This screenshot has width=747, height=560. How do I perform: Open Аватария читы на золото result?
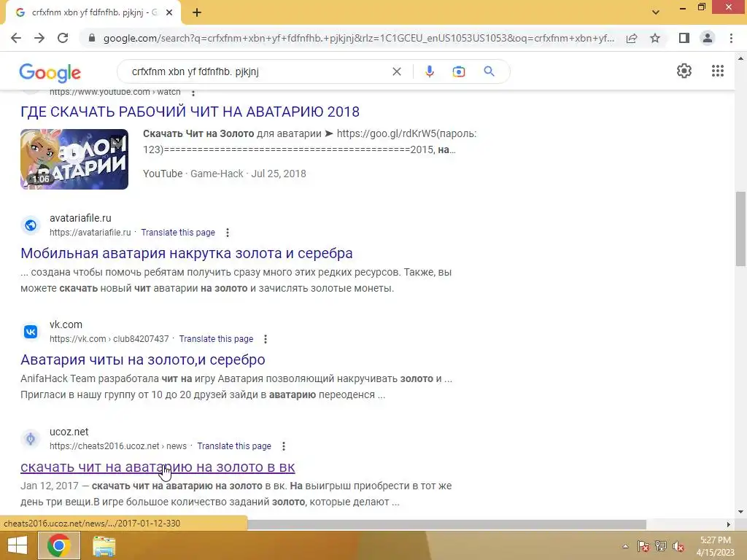[x=143, y=359]
